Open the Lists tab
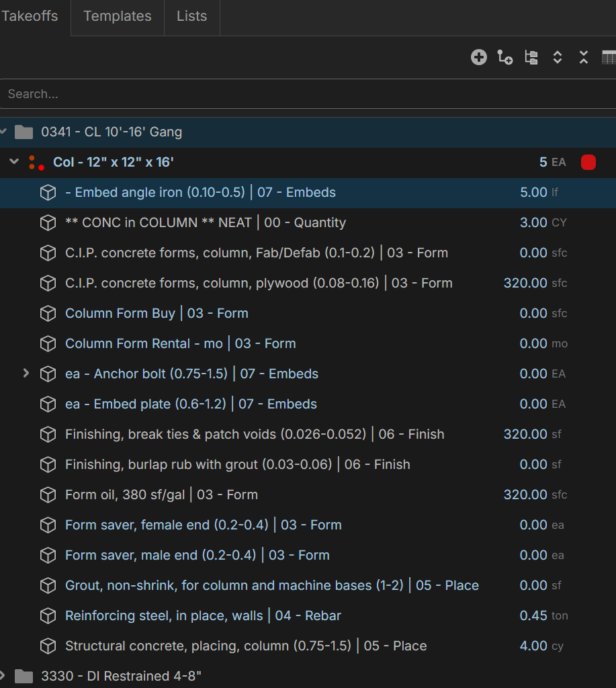Screen dimensions: 616x688 191,16
